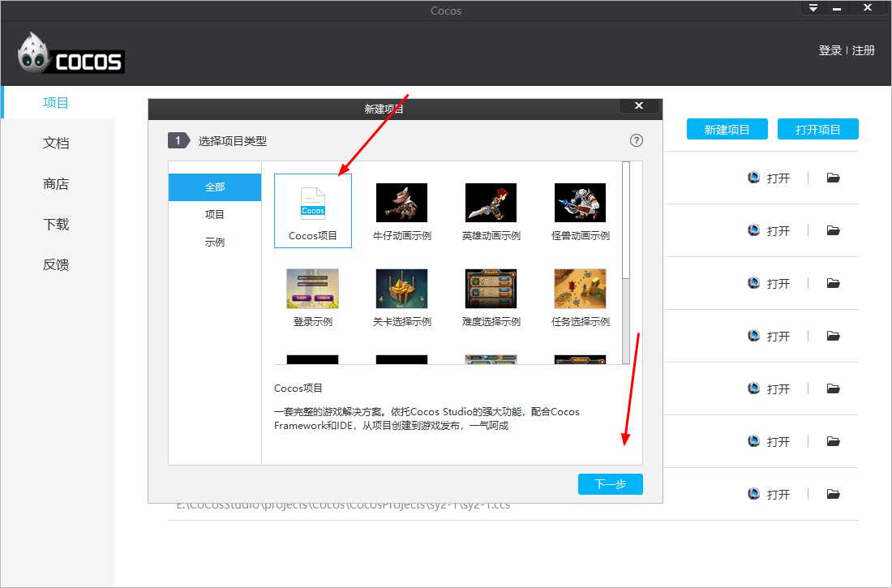Click the 打开项目 button
Screen dimensions: 892x588
(x=818, y=129)
